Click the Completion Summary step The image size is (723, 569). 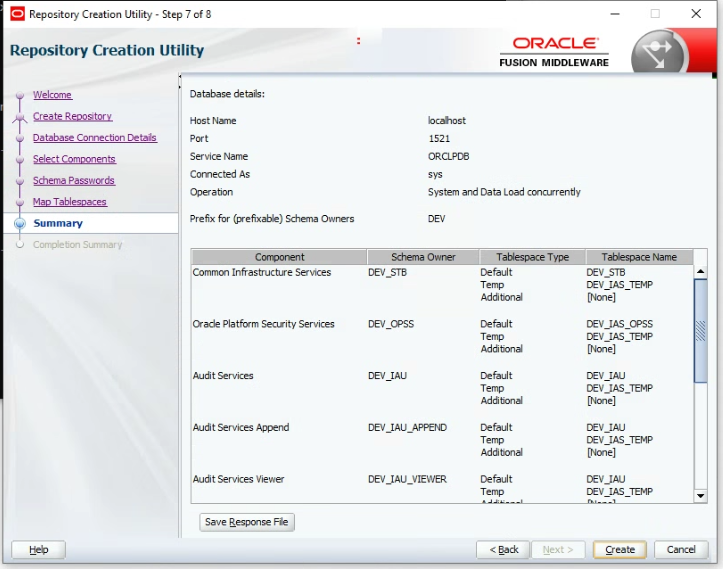(x=77, y=244)
